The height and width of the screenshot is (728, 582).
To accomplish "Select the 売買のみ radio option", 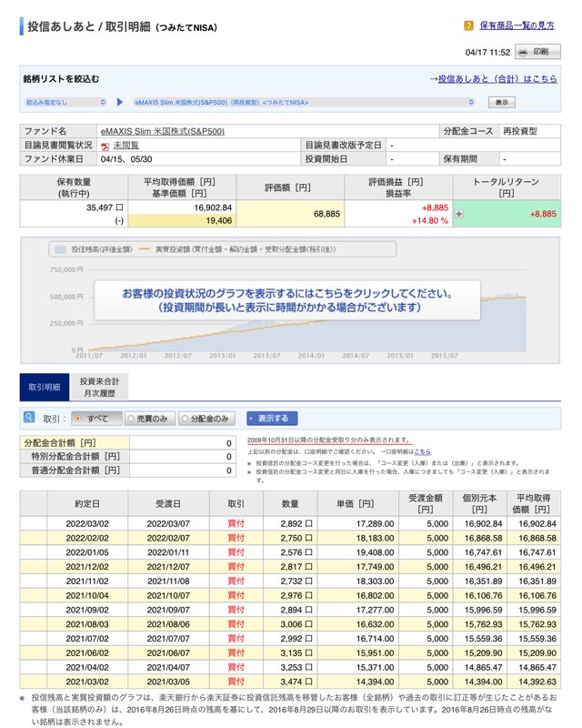I will [x=129, y=419].
